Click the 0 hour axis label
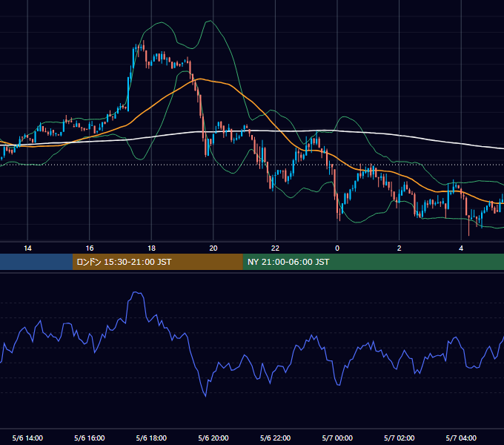Viewport: 504px width, 445px height. 337,248
